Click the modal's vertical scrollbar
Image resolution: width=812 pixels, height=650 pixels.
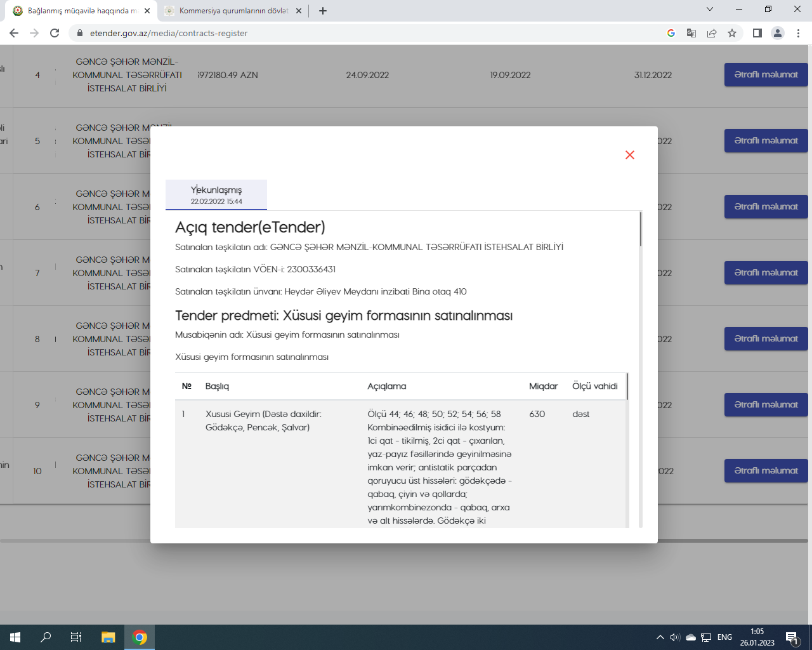[640, 229]
